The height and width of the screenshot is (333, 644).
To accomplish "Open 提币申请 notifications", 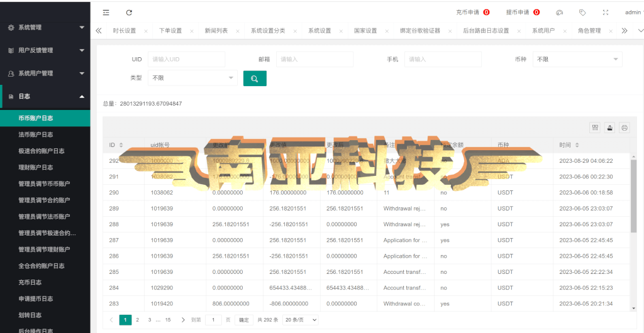I will click(x=523, y=13).
